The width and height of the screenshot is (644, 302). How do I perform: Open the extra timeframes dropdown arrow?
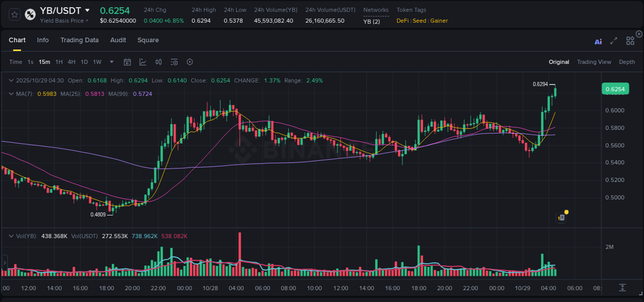click(x=111, y=61)
